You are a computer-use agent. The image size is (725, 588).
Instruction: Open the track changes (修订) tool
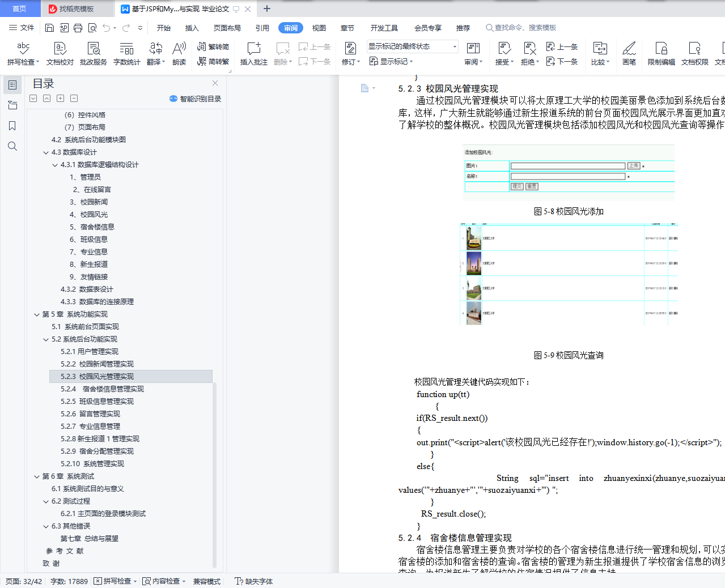tap(351, 54)
